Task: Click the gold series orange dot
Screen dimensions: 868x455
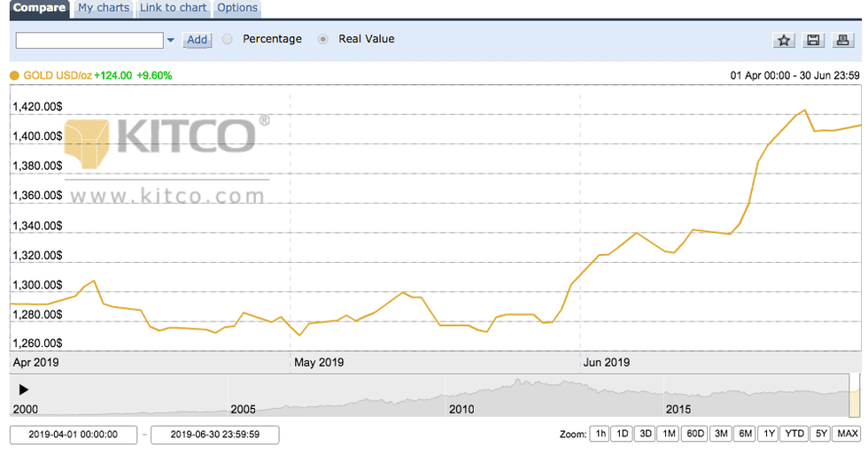Action: (14, 76)
